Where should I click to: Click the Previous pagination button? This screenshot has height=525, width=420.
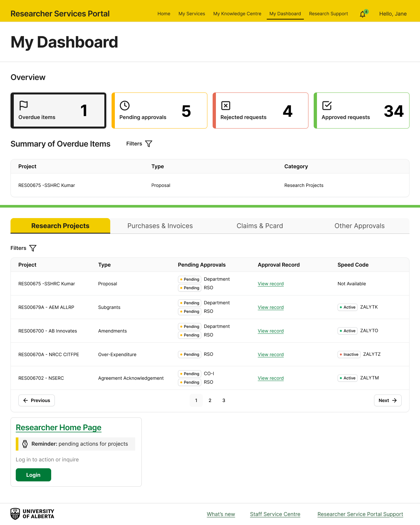click(x=36, y=400)
